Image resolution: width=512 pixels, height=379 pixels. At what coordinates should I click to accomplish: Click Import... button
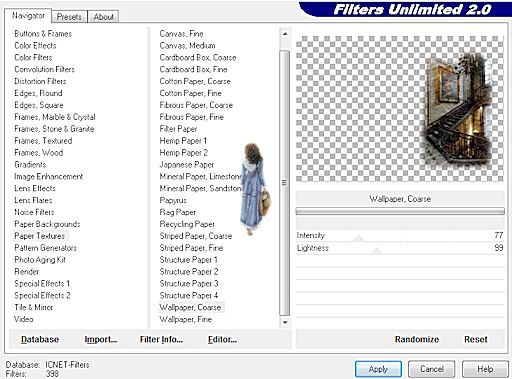101,339
